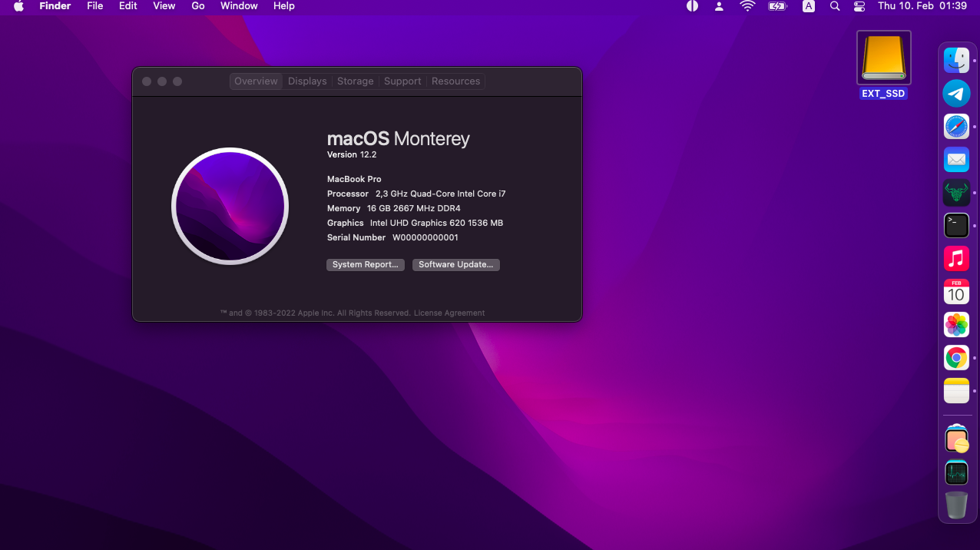Click the Software Update button
The width and height of the screenshot is (980, 550).
(x=456, y=265)
